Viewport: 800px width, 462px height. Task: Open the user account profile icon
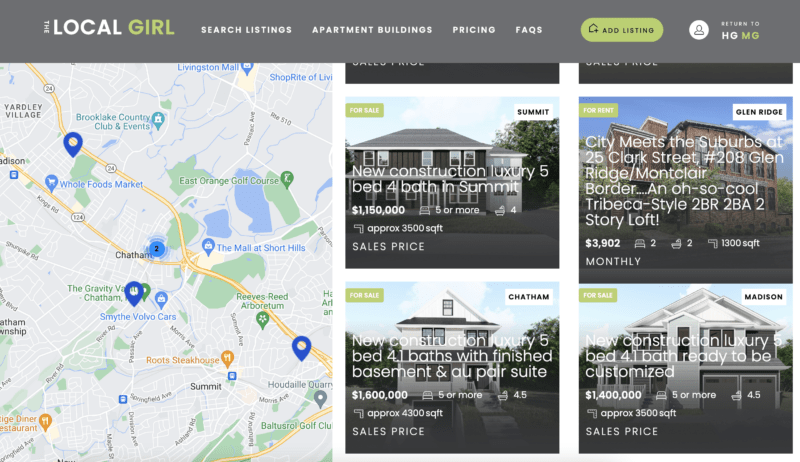(698, 30)
